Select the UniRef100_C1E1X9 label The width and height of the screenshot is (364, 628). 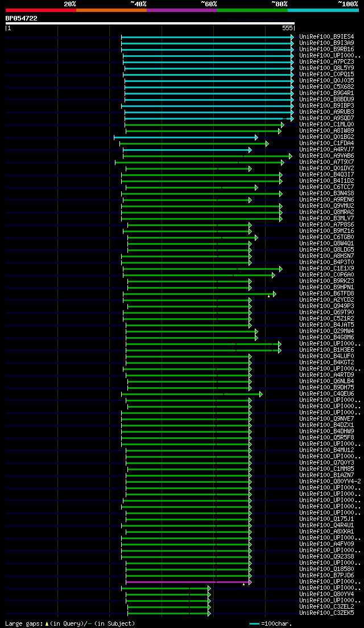click(326, 268)
